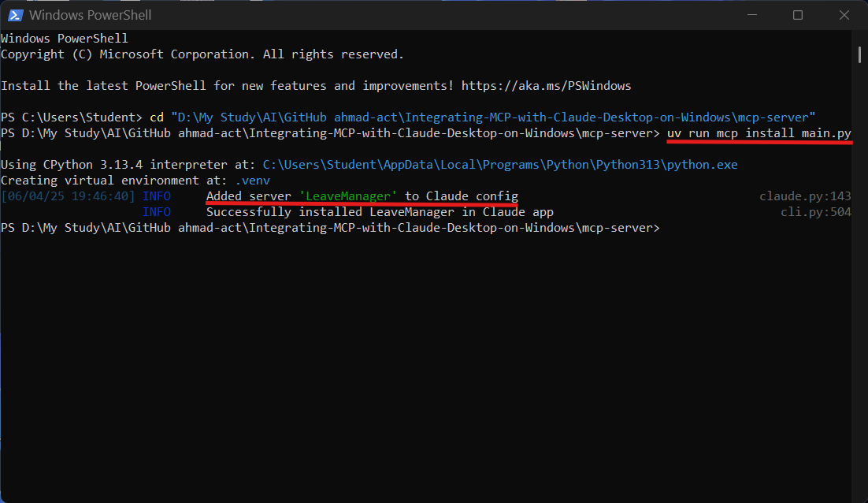Click the python.exe interpreter path
The width and height of the screenshot is (868, 503).
[500, 165]
